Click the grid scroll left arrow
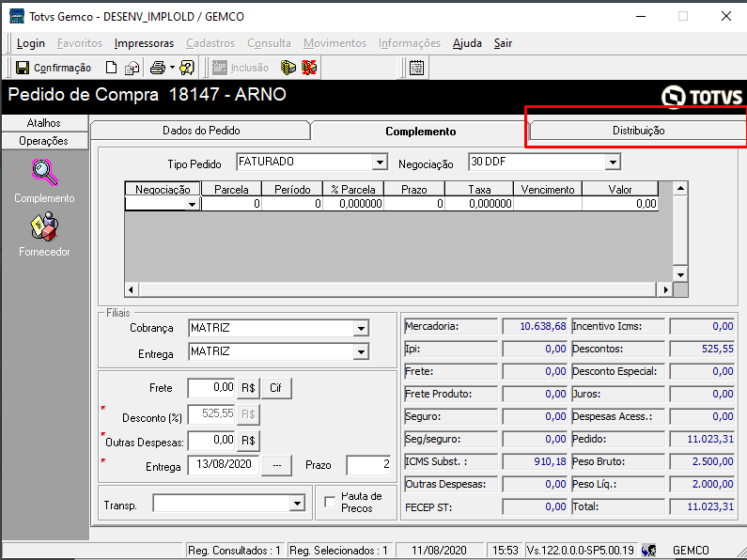The height and width of the screenshot is (560, 747). [132, 289]
